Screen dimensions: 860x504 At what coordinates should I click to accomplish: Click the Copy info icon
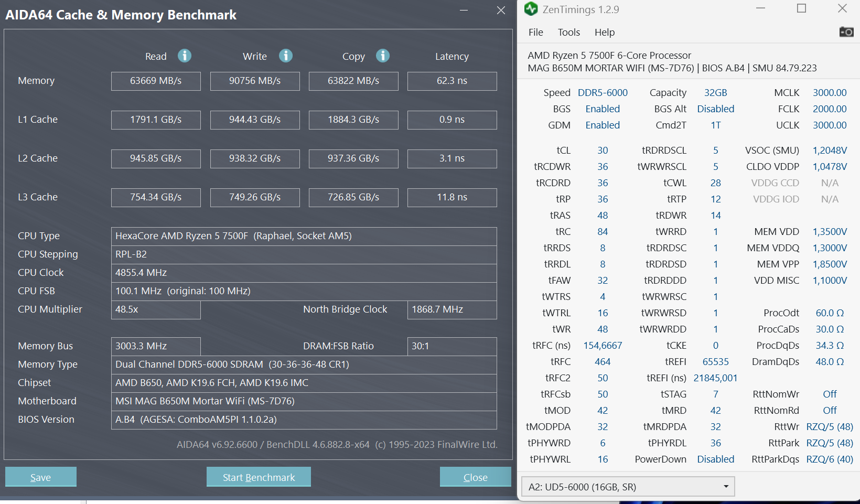[x=383, y=56]
